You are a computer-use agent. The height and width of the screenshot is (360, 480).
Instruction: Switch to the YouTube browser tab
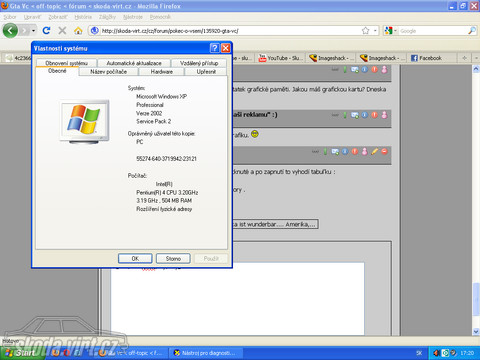(x=281, y=58)
